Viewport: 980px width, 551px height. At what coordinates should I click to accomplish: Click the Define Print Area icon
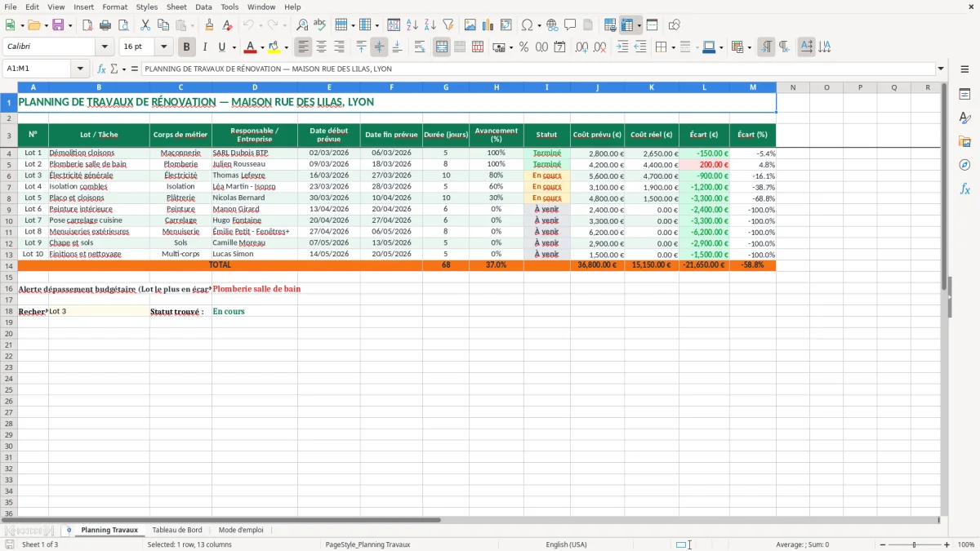tap(610, 25)
